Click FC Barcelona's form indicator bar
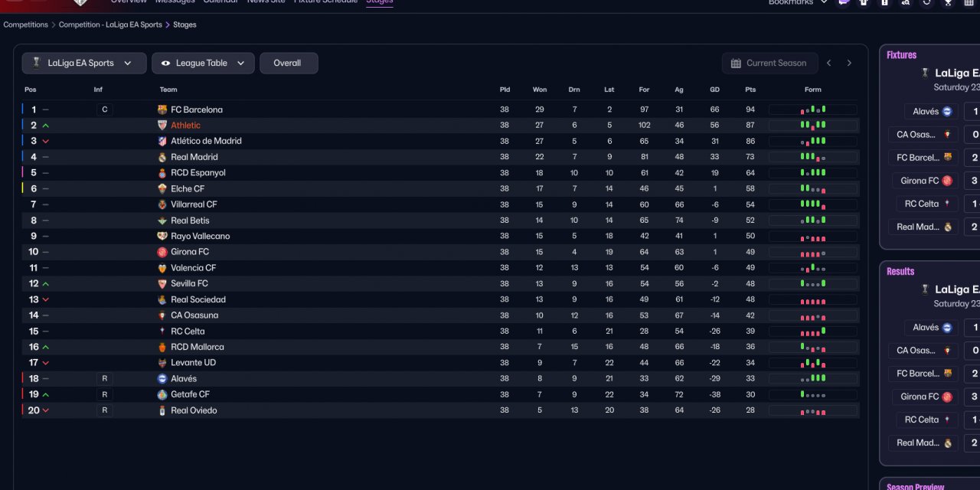 813,109
